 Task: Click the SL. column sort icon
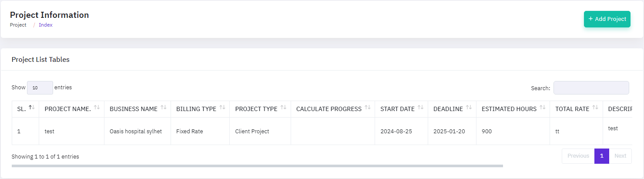[x=32, y=108]
